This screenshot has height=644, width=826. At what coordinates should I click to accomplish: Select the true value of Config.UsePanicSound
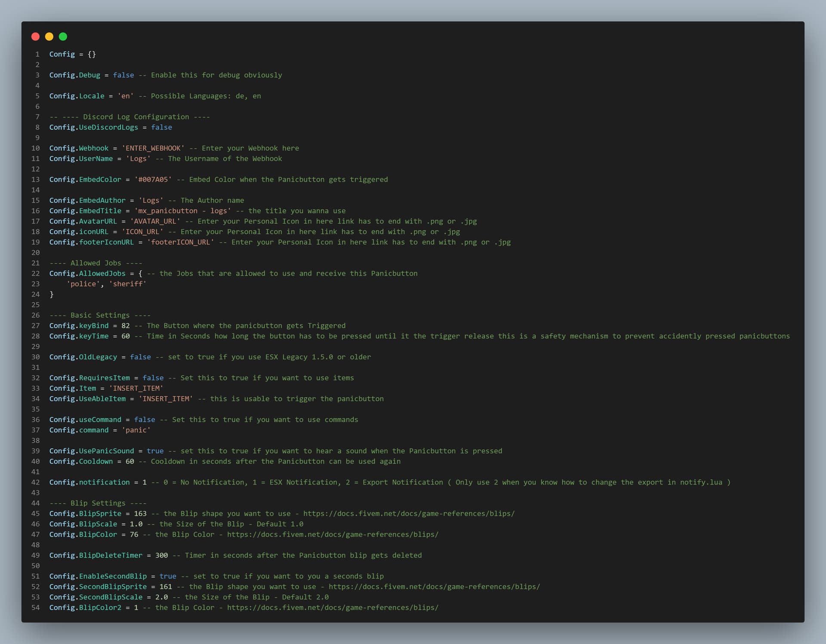pos(155,451)
